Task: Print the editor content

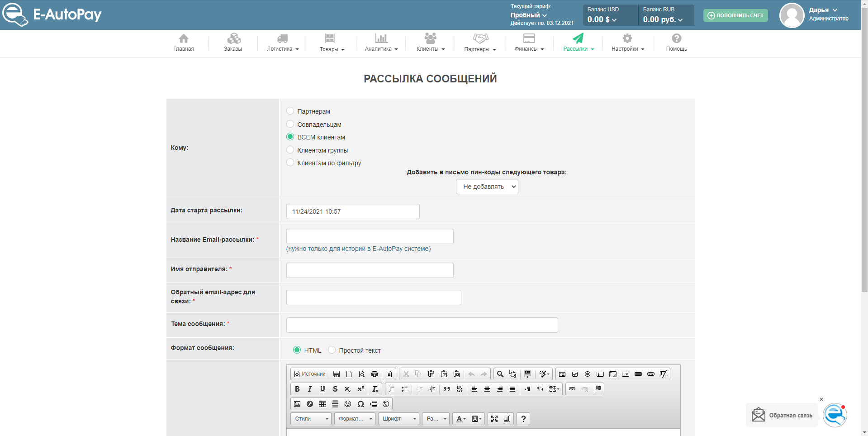Action: click(374, 374)
